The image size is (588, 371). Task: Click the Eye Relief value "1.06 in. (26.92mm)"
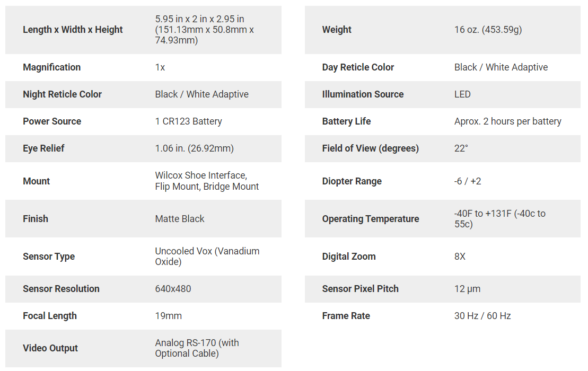point(194,148)
